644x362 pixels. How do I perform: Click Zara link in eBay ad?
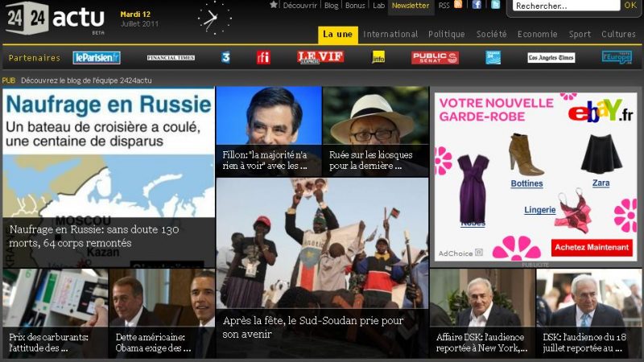point(601,183)
